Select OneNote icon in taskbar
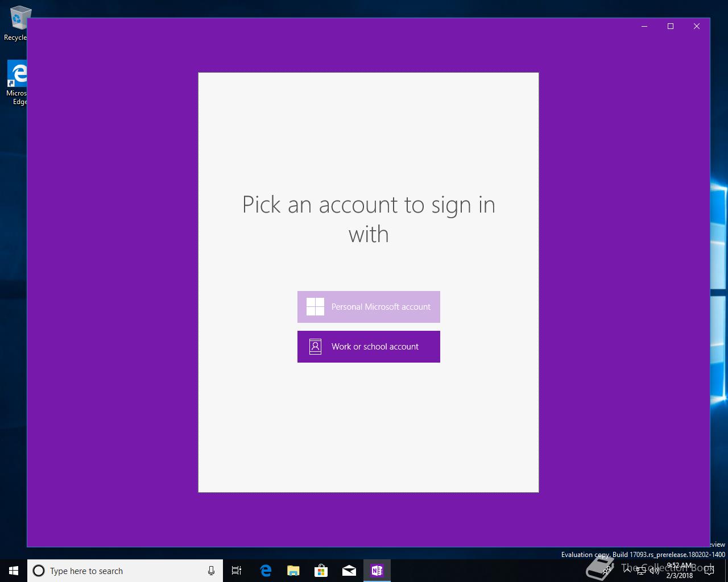The image size is (728, 582). pyautogui.click(x=377, y=571)
